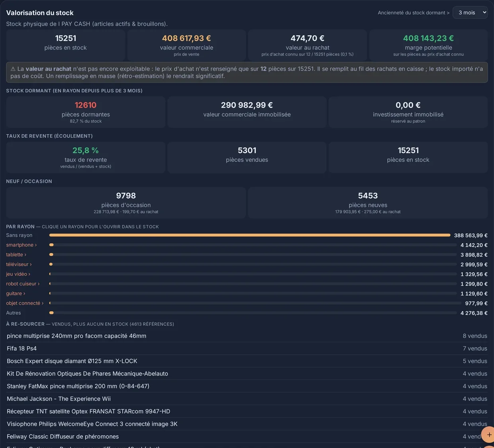Image resolution: width=494 pixels, height=448 pixels.
Task: Click the Sans rayon label
Action: click(x=19, y=235)
